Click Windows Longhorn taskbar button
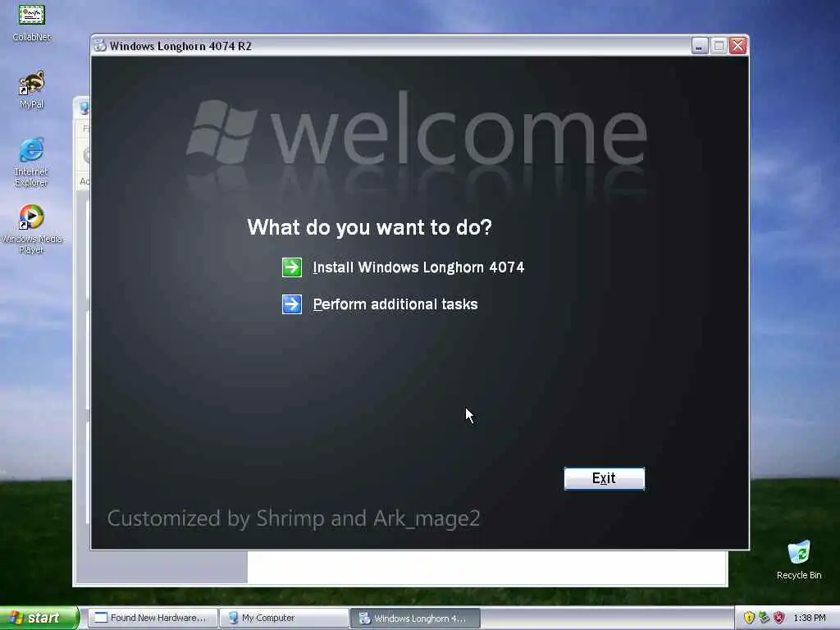 click(x=415, y=618)
